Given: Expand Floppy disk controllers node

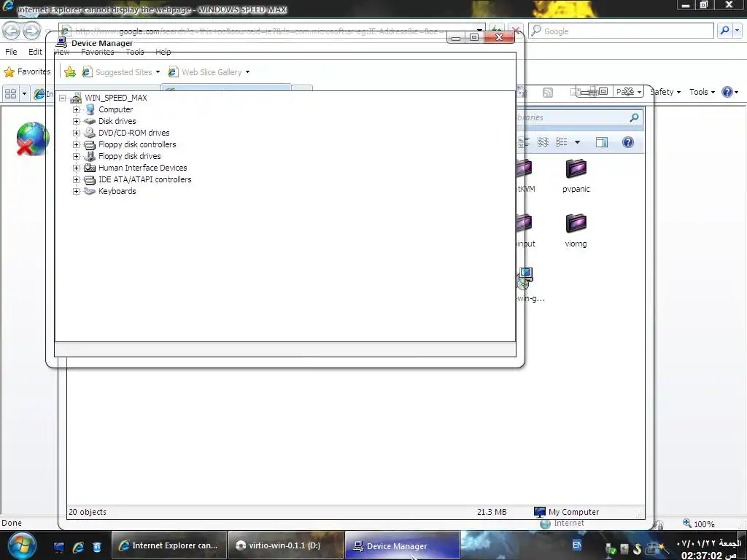Looking at the screenshot, I should [x=76, y=144].
